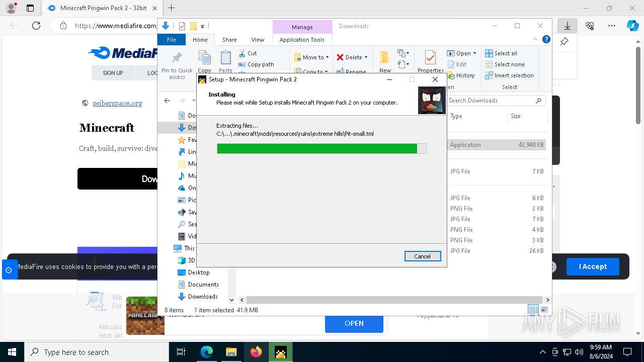Image resolution: width=644 pixels, height=362 pixels.
Task: Click the Pin to Quick access icon
Action: tap(177, 58)
